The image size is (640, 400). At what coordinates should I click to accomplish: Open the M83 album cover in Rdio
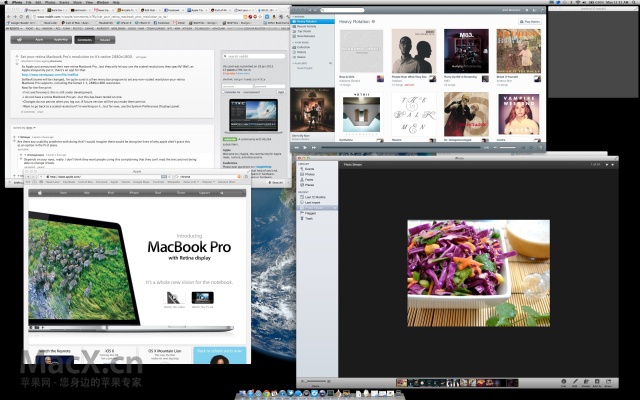pos(466,51)
